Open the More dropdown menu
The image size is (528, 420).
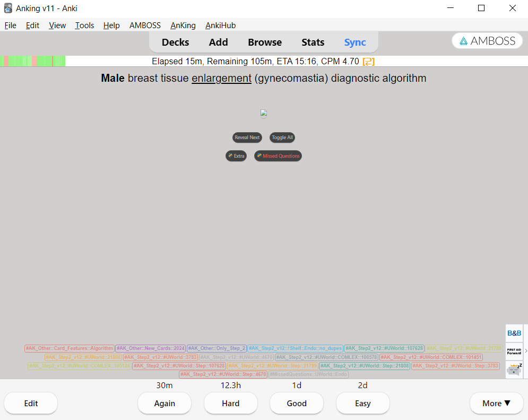point(496,404)
